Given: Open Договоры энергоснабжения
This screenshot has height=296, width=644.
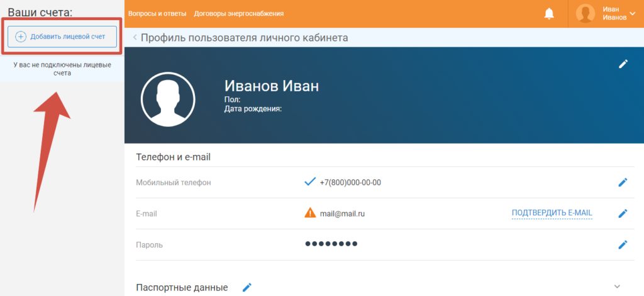Looking at the screenshot, I should 238,14.
